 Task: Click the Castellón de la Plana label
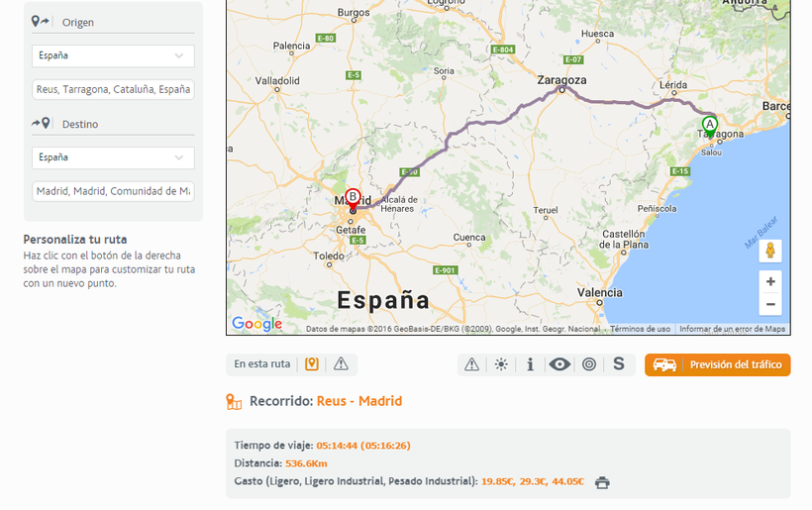coord(624,240)
